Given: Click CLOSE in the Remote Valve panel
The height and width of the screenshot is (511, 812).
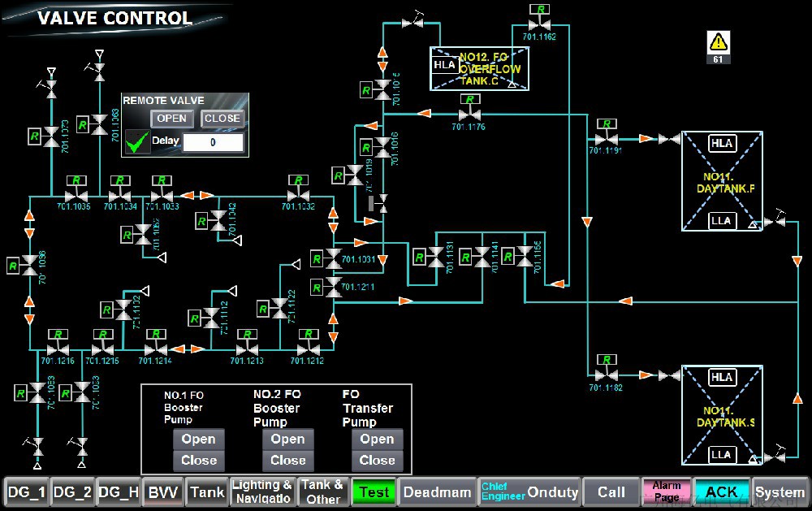Looking at the screenshot, I should (x=222, y=119).
